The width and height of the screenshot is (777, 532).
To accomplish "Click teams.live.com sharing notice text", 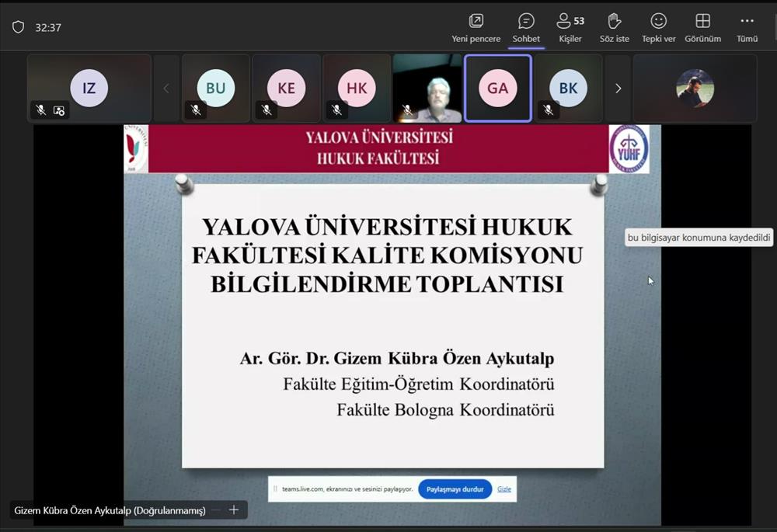I will pos(347,489).
